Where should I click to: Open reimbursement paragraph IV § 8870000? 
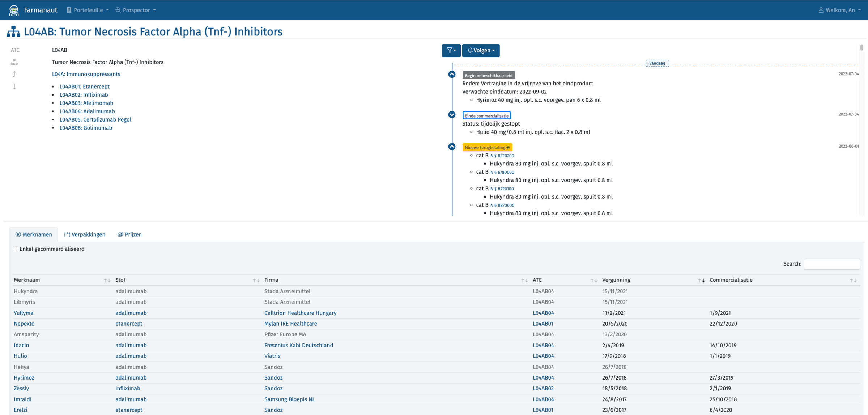tap(502, 206)
